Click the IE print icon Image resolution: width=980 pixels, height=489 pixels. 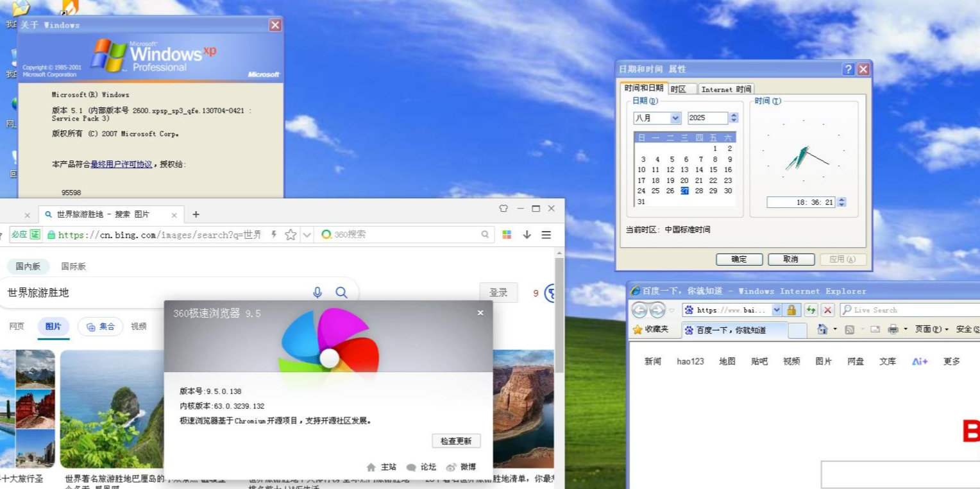[x=893, y=329]
